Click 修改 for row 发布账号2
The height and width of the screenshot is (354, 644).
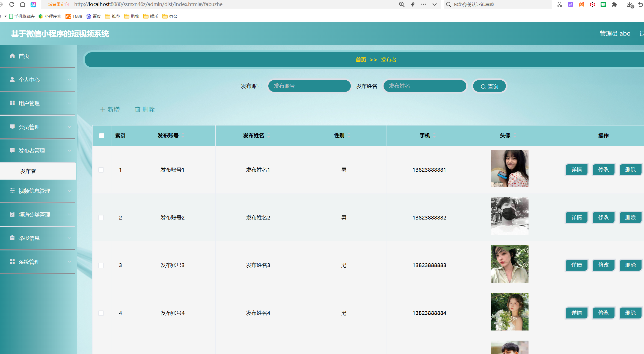click(x=604, y=217)
